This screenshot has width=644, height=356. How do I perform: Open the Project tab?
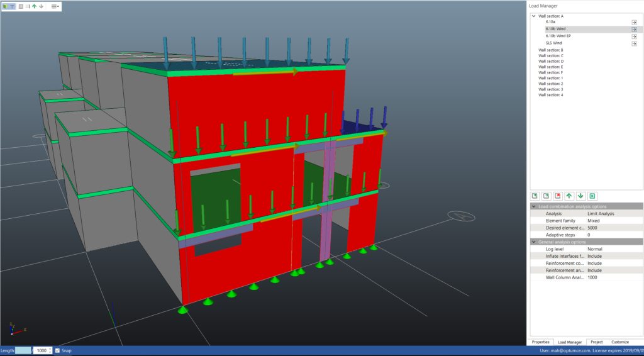(596, 342)
